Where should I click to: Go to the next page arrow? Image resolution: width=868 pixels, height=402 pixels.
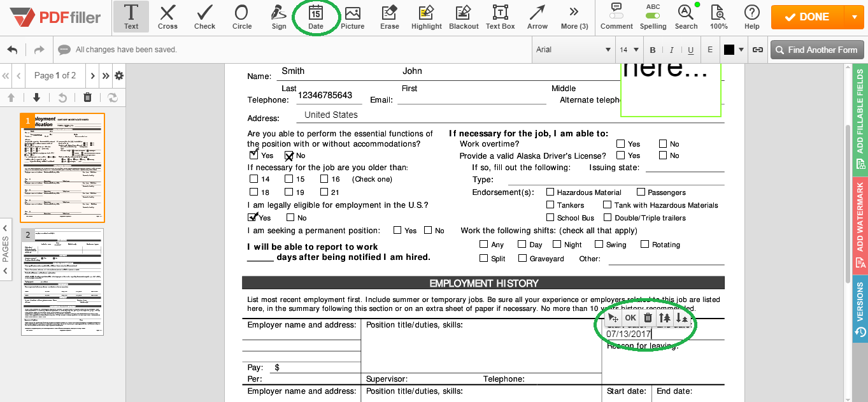coord(93,76)
